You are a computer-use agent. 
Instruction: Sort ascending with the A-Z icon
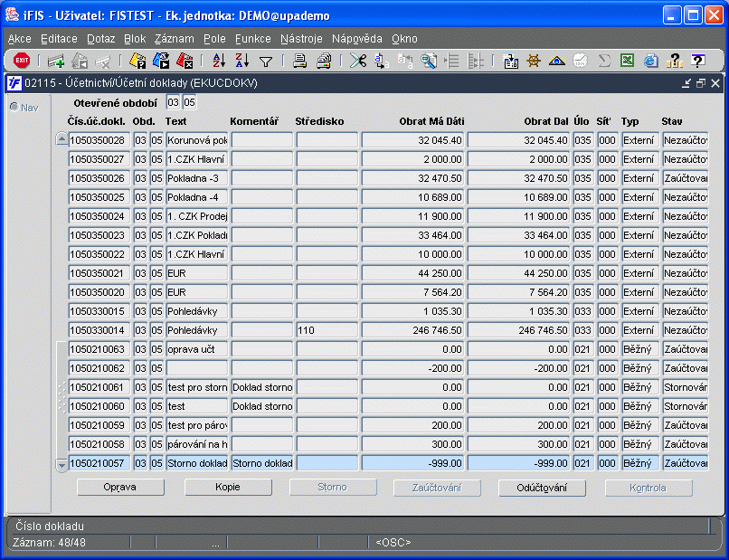point(219,61)
